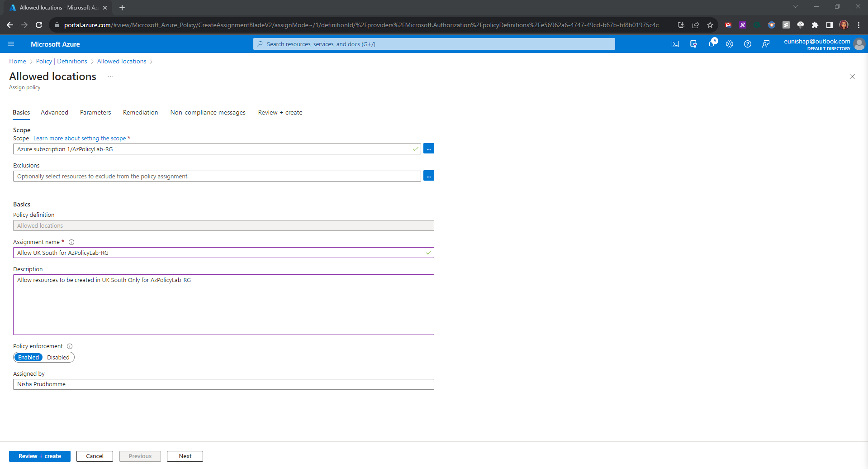Show the Policy enforcement info icon

pos(70,346)
